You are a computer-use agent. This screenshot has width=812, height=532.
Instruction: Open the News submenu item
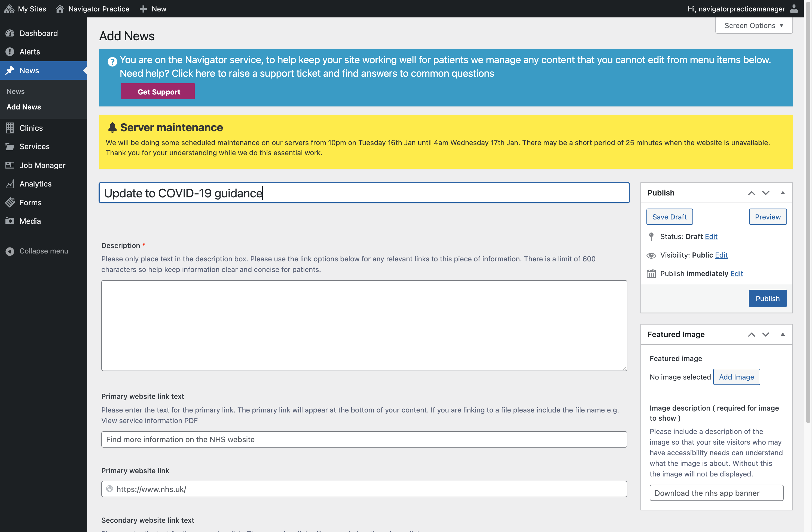pos(15,91)
